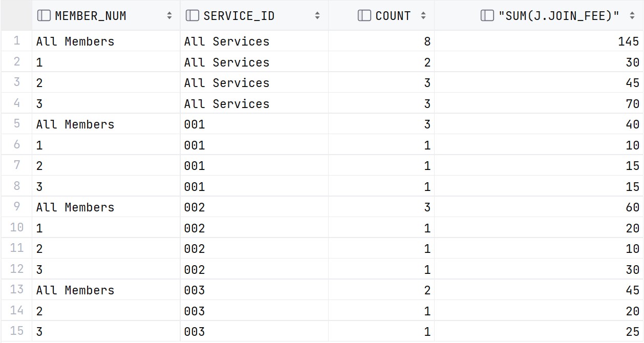Click COUNT value 2 in row 13
This screenshot has height=343, width=644.
pos(381,290)
